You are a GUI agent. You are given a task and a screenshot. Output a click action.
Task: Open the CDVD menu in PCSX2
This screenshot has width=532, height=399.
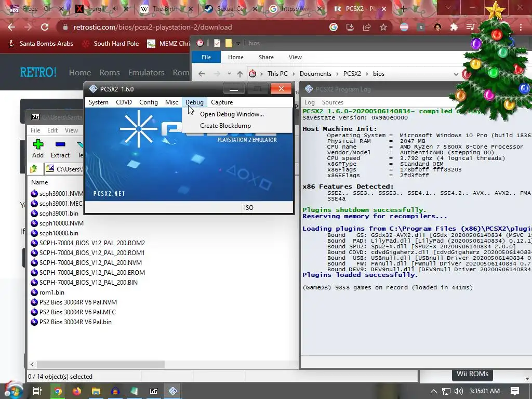(124, 102)
